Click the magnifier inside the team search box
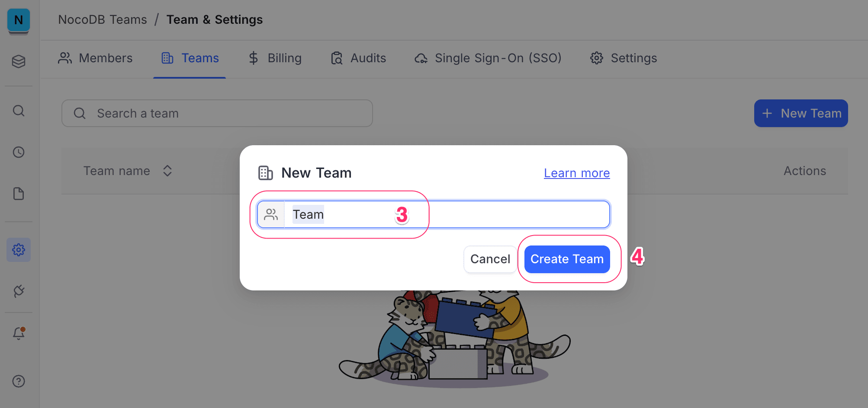 (79, 113)
